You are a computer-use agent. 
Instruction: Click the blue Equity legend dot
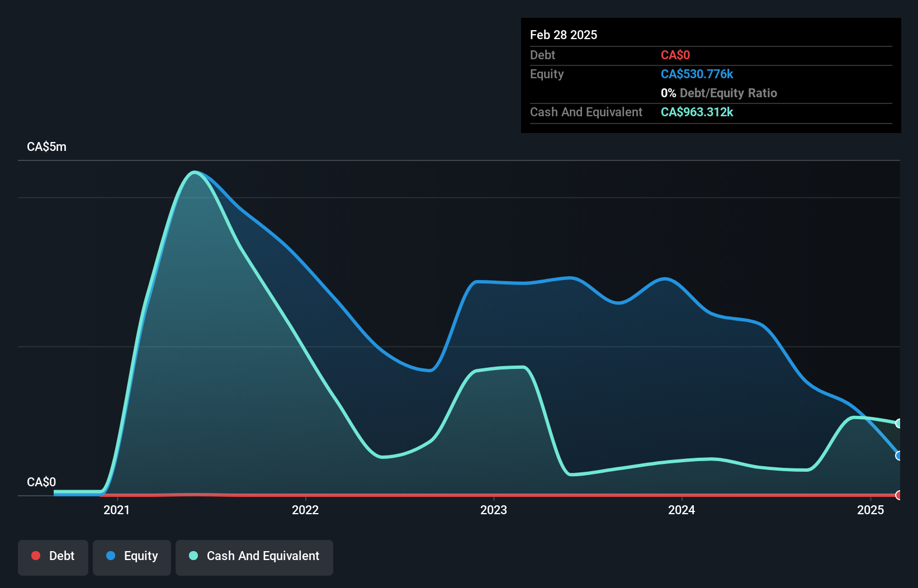[111, 556]
